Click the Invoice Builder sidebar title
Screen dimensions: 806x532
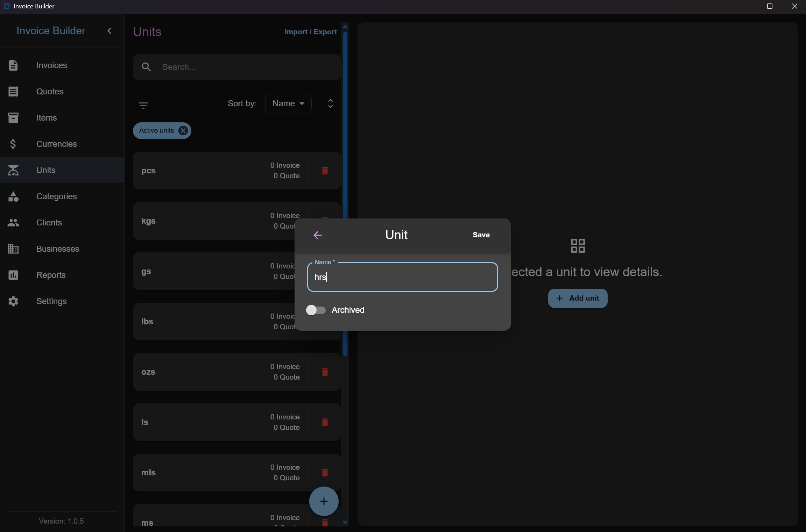[51, 31]
